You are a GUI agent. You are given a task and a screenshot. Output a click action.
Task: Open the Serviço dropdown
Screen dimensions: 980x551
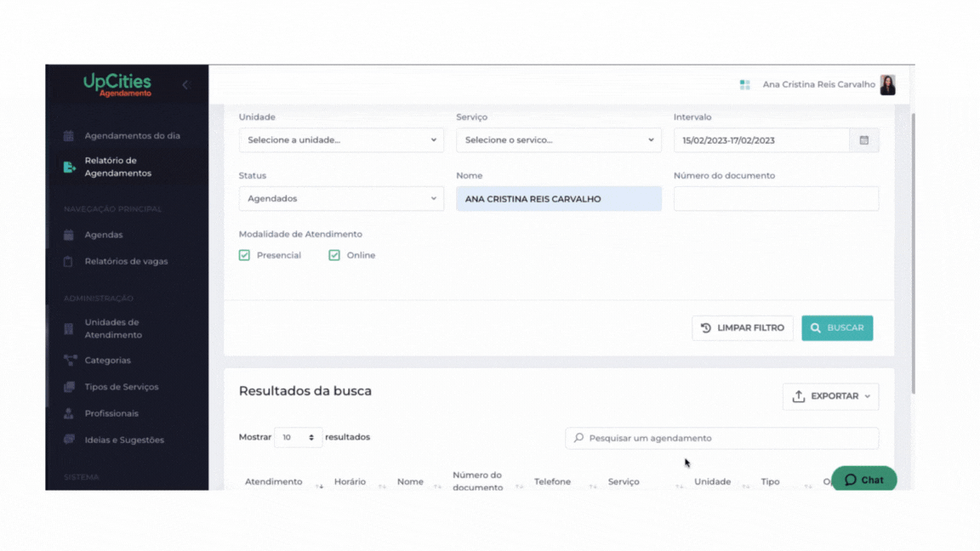tap(559, 140)
